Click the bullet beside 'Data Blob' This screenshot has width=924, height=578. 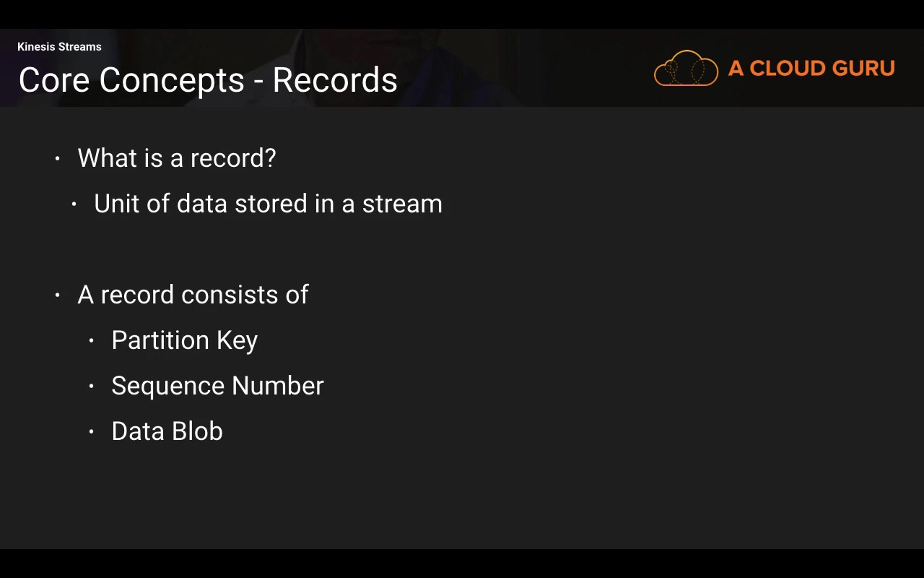[x=92, y=431]
